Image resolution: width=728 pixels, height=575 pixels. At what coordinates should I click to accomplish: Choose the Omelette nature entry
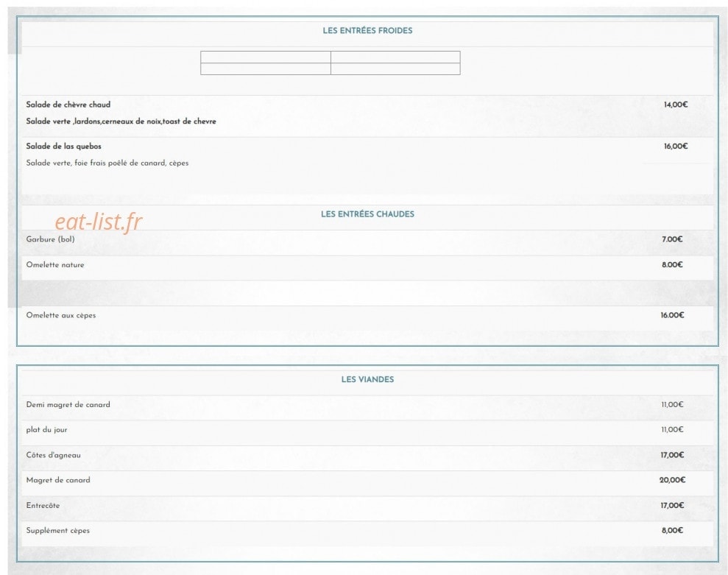367,265
